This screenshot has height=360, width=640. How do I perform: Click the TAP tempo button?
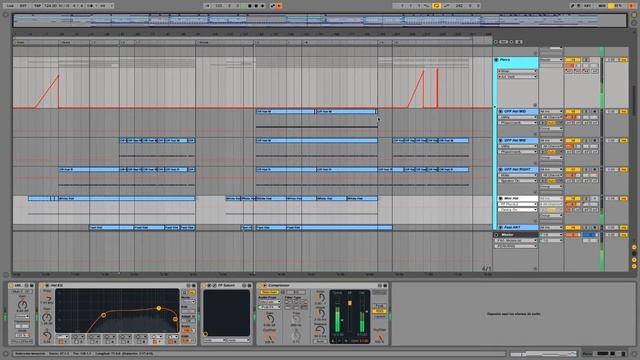pos(38,6)
